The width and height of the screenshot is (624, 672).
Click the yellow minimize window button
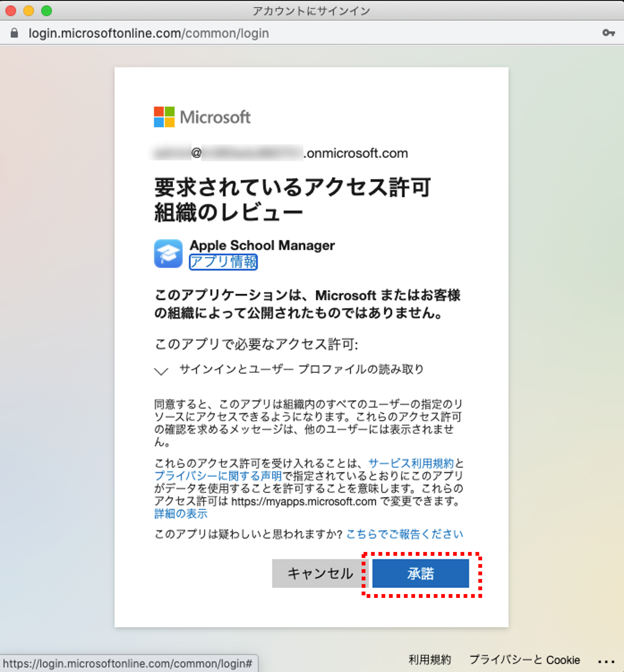tap(29, 11)
